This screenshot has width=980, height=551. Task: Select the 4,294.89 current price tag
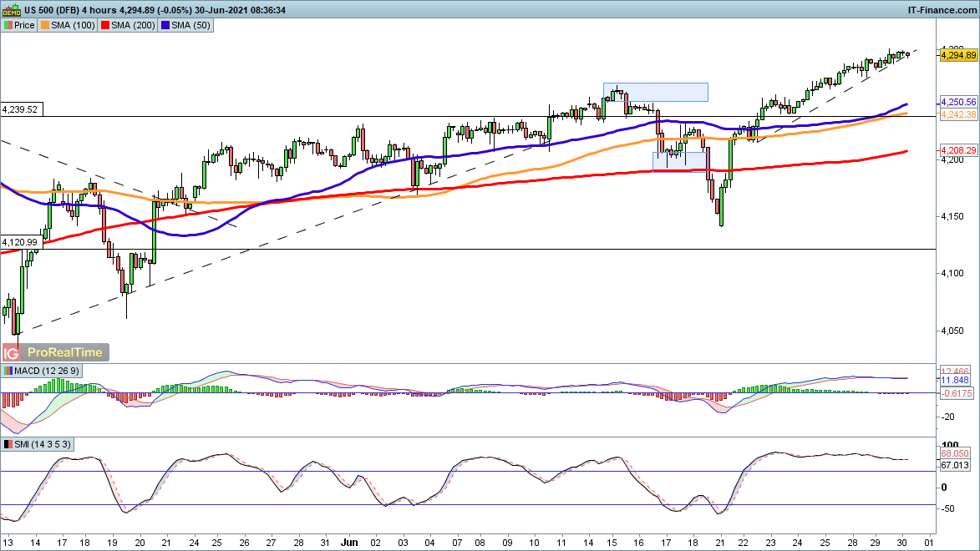click(957, 55)
